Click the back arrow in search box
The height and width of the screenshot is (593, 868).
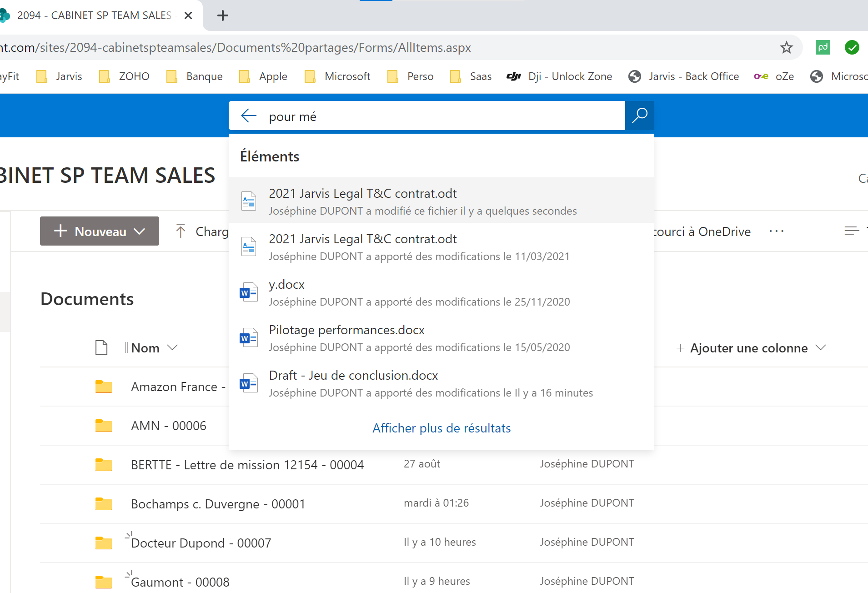point(249,116)
